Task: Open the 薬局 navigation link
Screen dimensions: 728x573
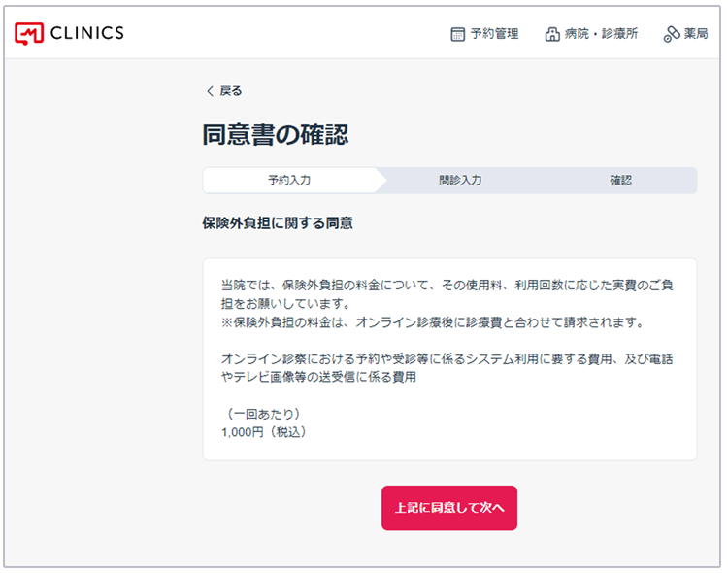Action: (x=695, y=34)
